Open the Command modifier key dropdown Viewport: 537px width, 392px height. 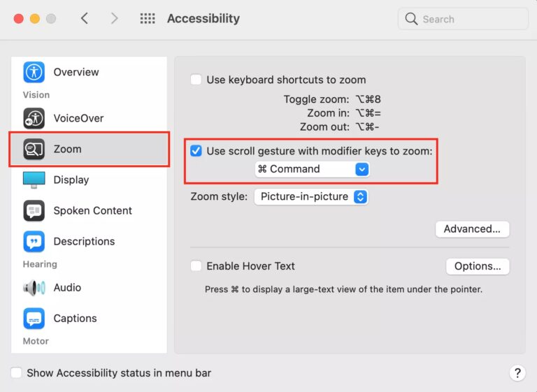(x=312, y=169)
